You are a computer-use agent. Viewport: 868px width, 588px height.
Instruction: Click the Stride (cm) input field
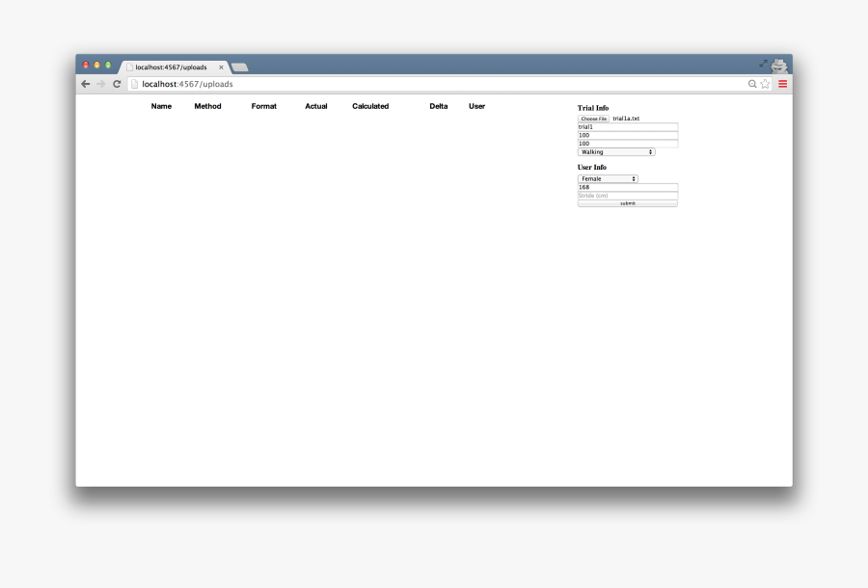(x=627, y=196)
